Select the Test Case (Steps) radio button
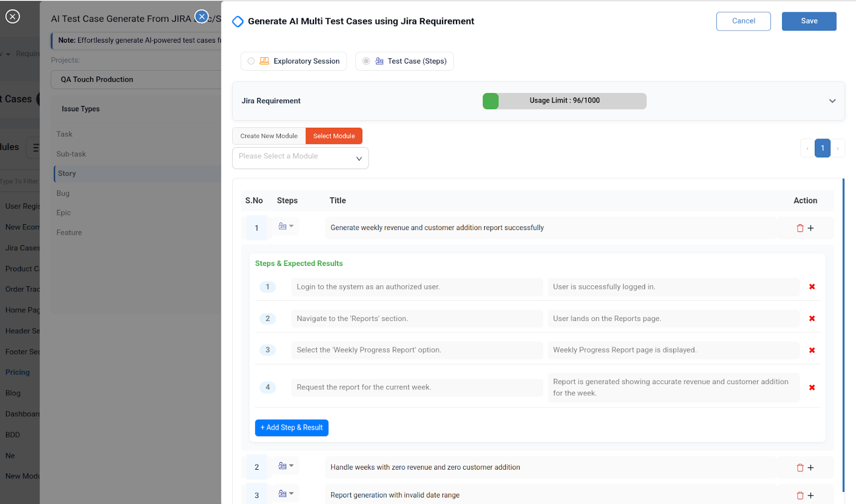Screen dimensions: 856x504 point(366,61)
